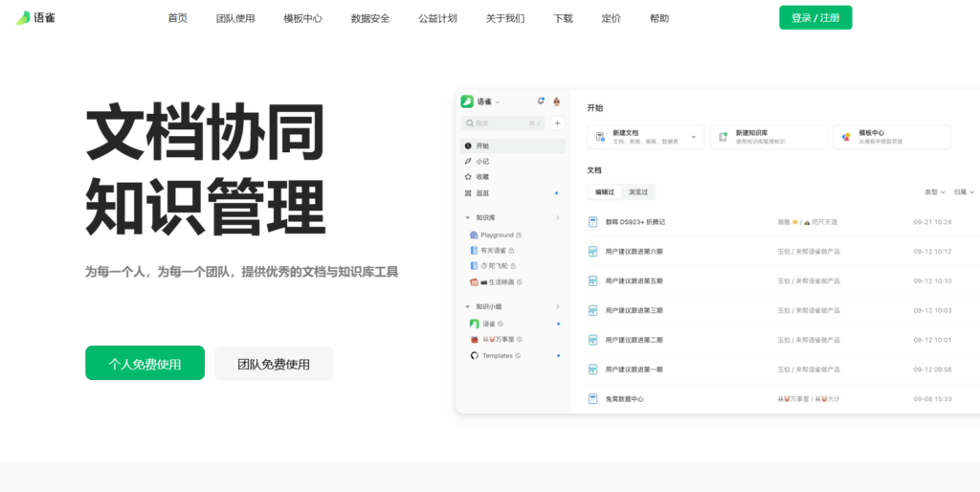Click the 登录 / 注册 button
Image resolution: width=980 pixels, height=492 pixels.
815,17
